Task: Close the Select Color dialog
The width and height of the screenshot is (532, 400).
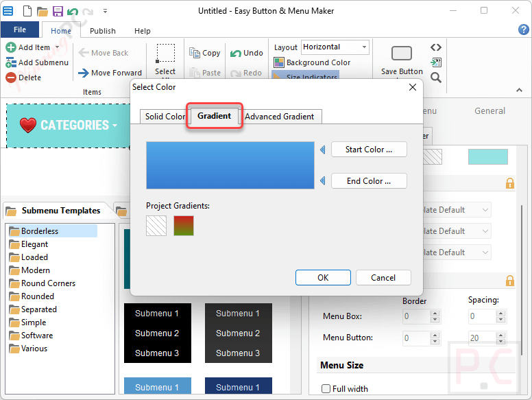Action: pos(413,87)
